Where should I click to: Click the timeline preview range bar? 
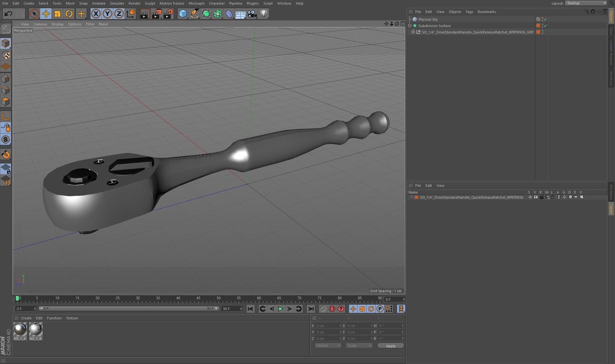(129, 309)
